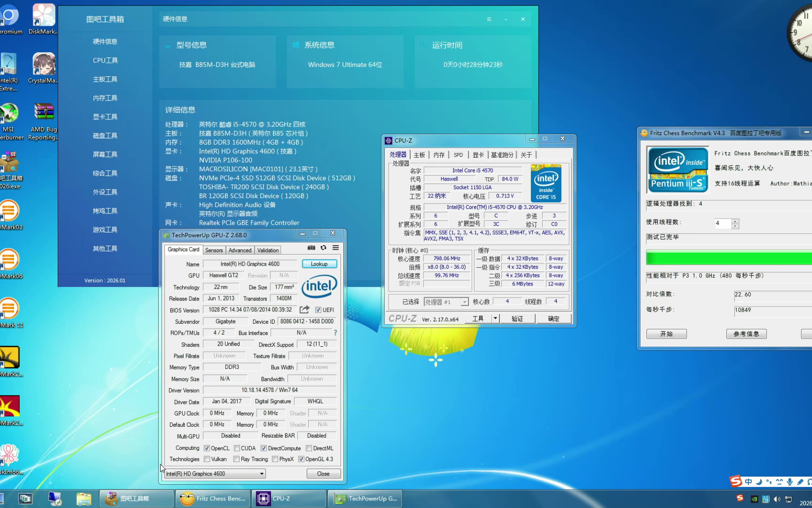The width and height of the screenshot is (812, 508).
Task: Toggle the PhysX checkbox
Action: pyautogui.click(x=275, y=459)
